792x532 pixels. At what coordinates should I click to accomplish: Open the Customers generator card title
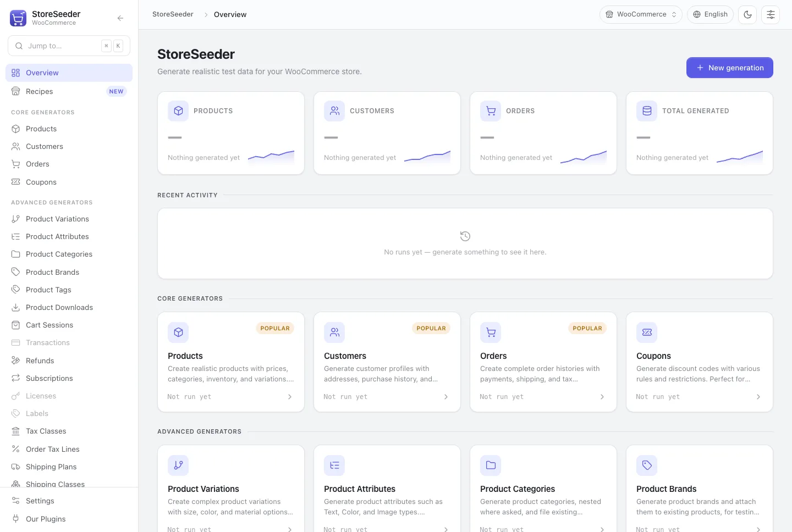tap(345, 356)
